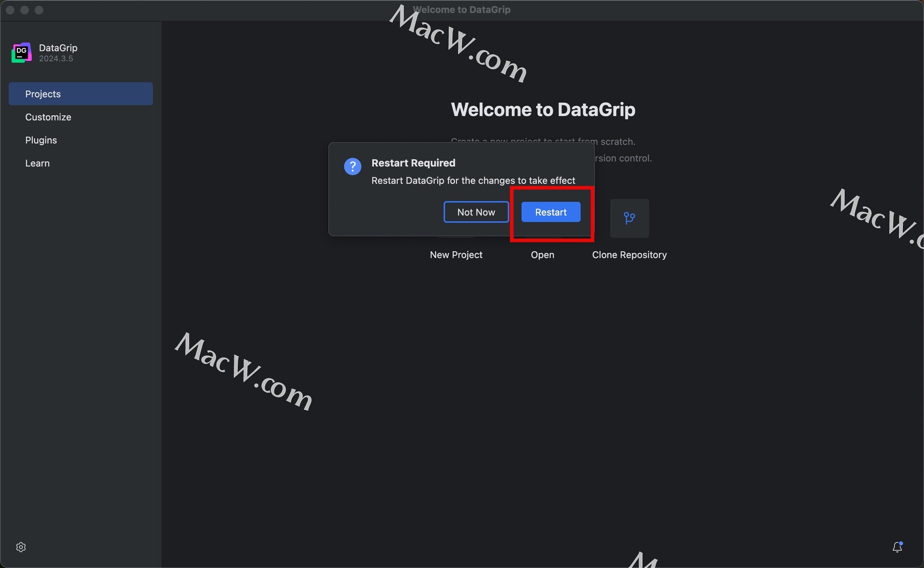Open the settings gear icon in the sidebar
924x568 pixels.
pos(21,547)
